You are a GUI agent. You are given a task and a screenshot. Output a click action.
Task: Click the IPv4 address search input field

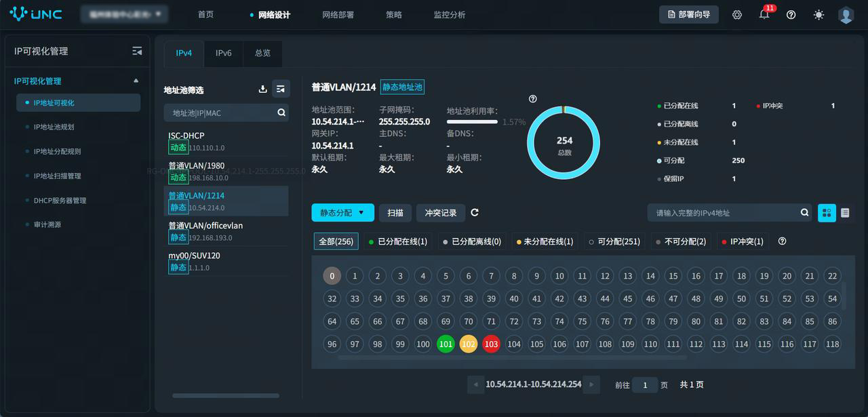(x=722, y=213)
